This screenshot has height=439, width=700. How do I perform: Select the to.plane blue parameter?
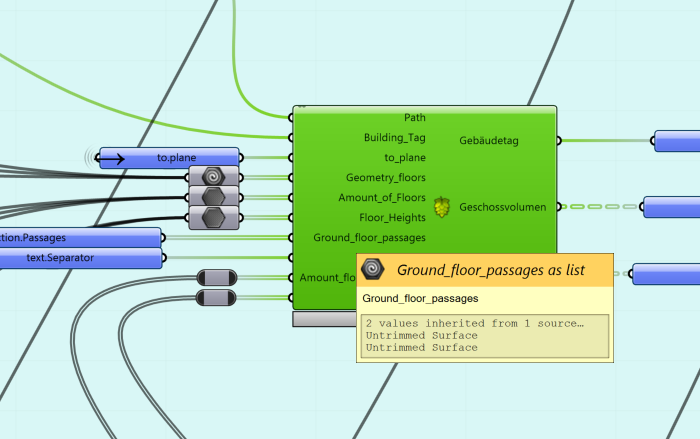coord(169,158)
